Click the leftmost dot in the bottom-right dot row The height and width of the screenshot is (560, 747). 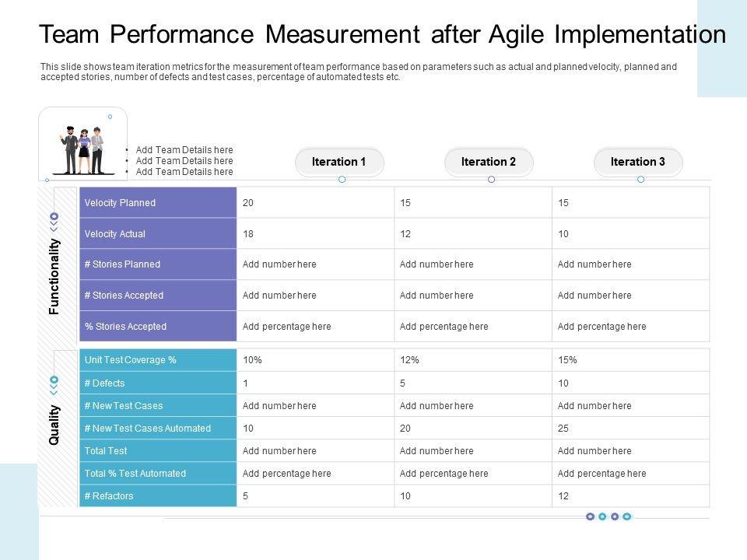(590, 516)
